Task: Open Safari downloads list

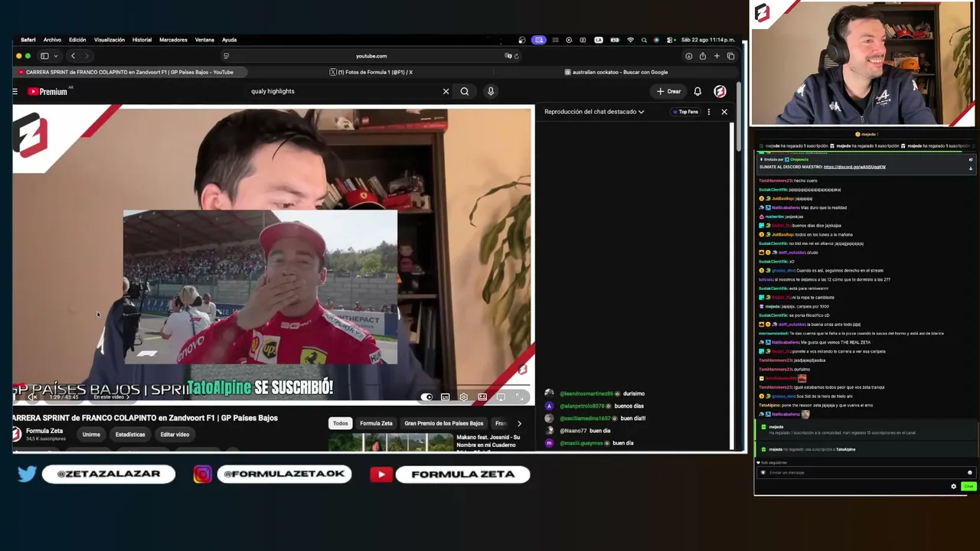Action: [688, 56]
